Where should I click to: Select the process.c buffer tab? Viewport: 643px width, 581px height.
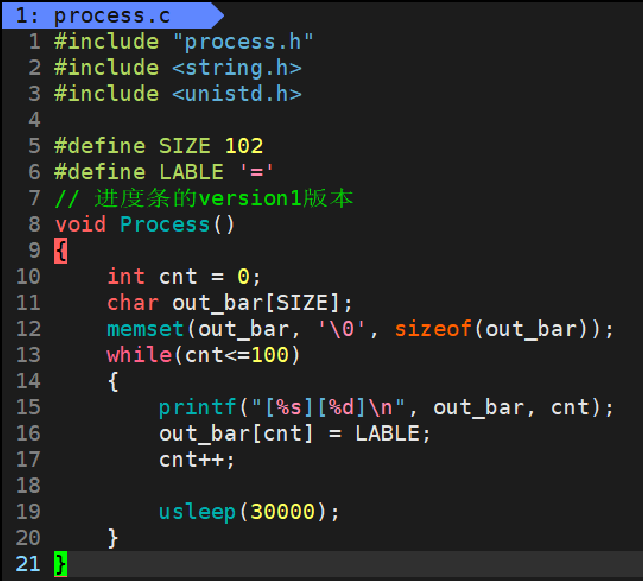point(112,16)
